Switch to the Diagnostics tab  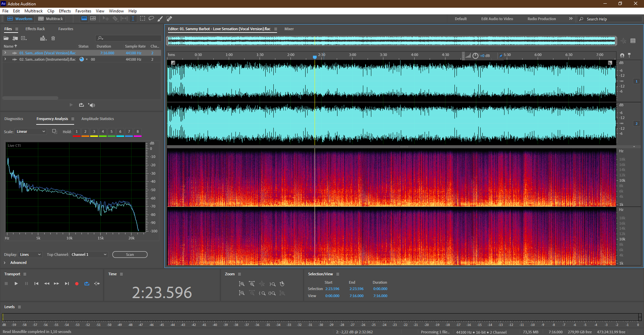click(14, 119)
